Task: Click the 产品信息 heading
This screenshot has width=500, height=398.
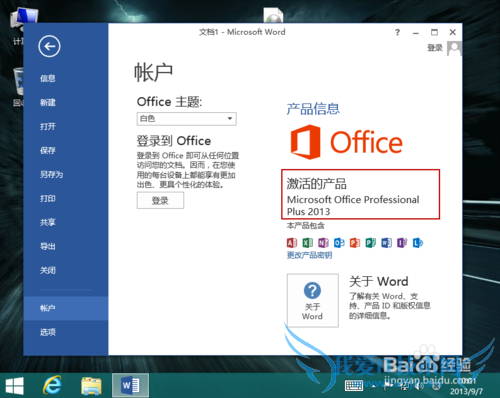Action: tap(313, 109)
